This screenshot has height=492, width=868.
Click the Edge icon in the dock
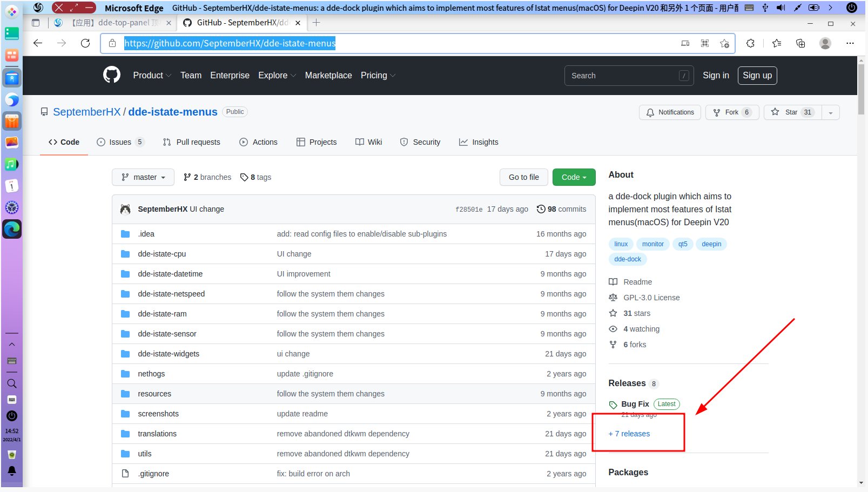tap(12, 229)
